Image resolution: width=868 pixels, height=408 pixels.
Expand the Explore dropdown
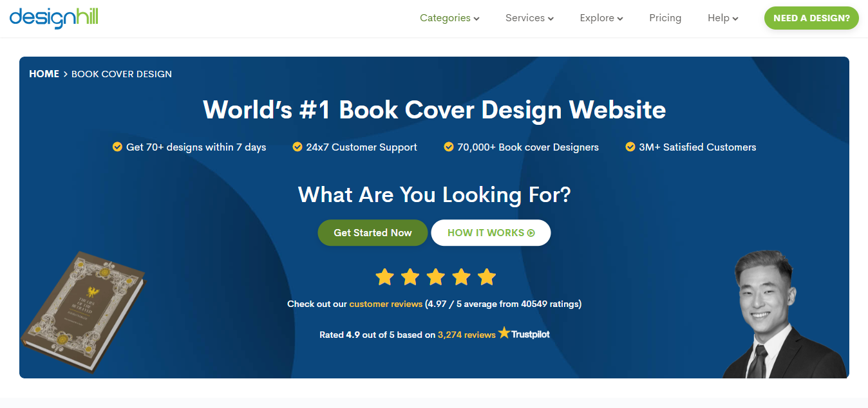[x=601, y=18]
